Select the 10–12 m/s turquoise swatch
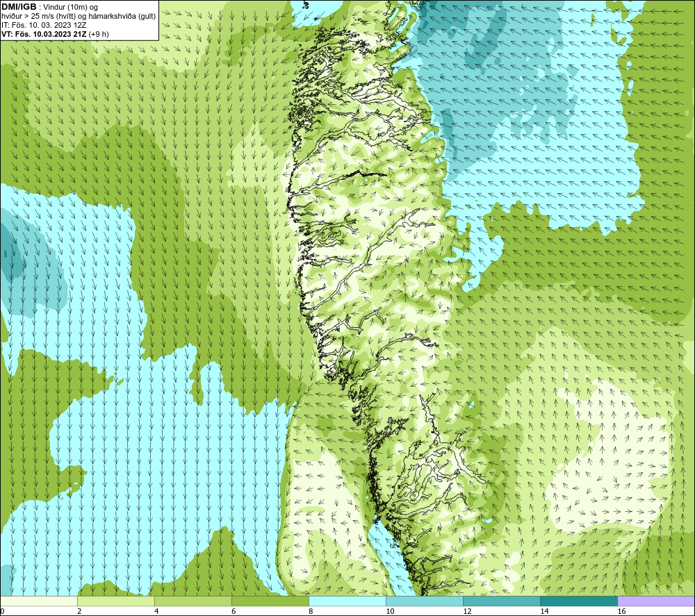This screenshot has height=616, width=695. pos(425,601)
